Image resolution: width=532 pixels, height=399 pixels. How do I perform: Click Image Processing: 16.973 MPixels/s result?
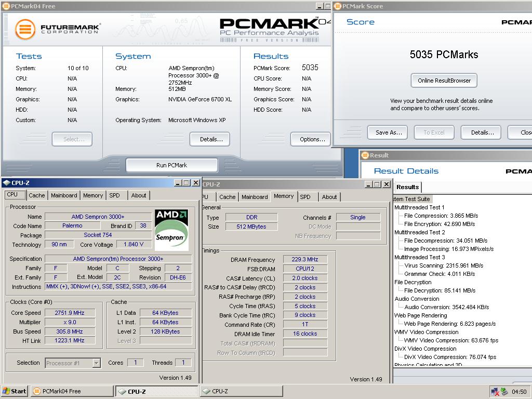coord(449,249)
